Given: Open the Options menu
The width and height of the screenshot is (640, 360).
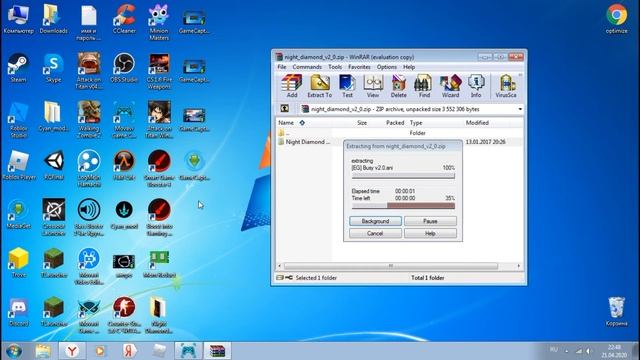Looking at the screenshot, I should tap(387, 67).
